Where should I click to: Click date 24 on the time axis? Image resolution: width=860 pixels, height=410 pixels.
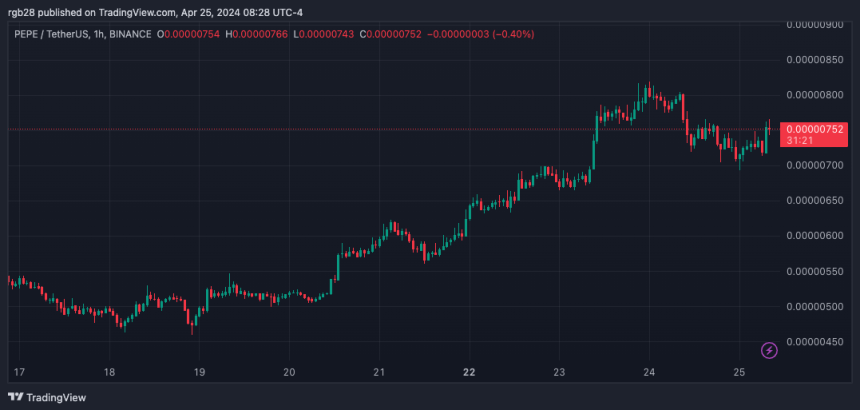click(649, 372)
